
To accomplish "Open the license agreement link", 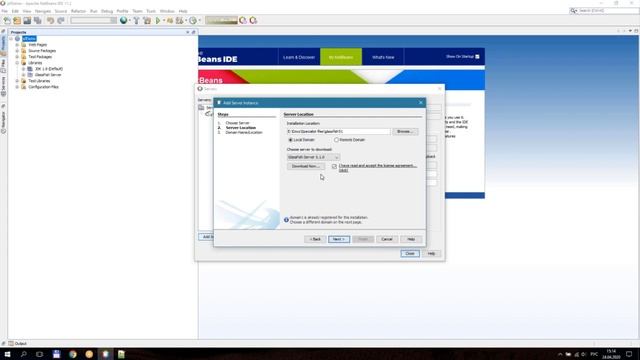I will (377, 167).
